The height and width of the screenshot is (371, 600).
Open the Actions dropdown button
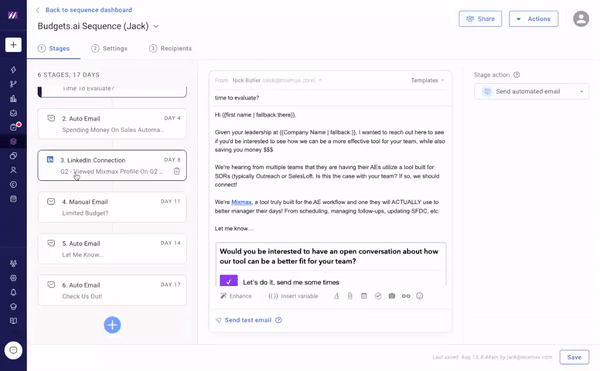tap(533, 19)
